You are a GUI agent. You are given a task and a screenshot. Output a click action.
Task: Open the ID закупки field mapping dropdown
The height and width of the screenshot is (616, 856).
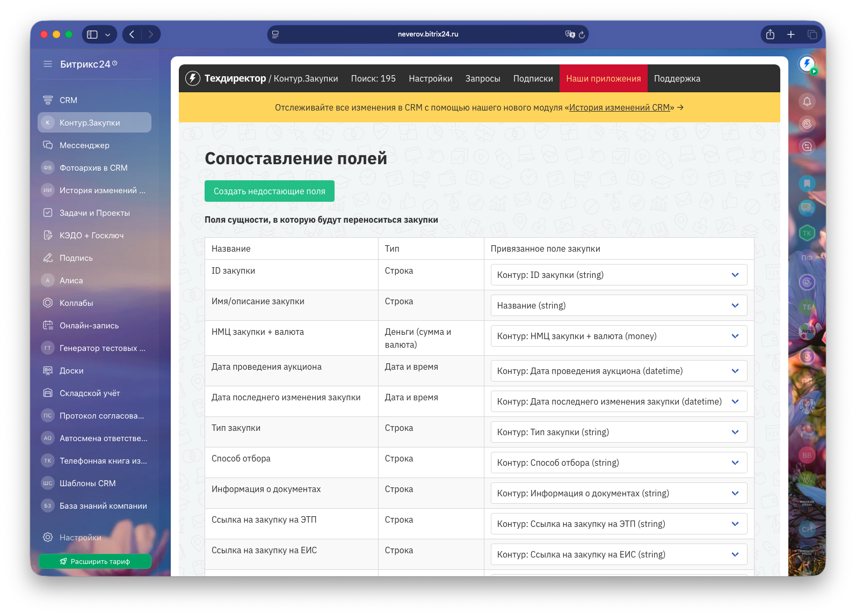619,275
